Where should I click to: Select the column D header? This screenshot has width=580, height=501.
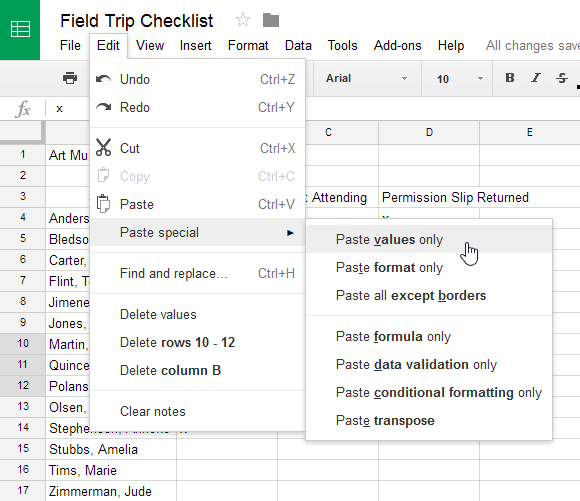pyautogui.click(x=429, y=132)
